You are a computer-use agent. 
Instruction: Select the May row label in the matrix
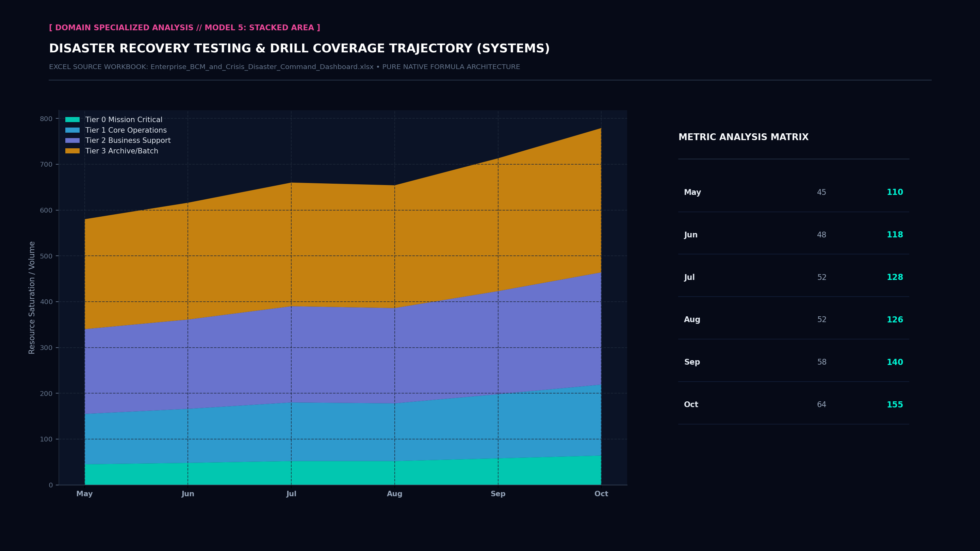tap(692, 193)
